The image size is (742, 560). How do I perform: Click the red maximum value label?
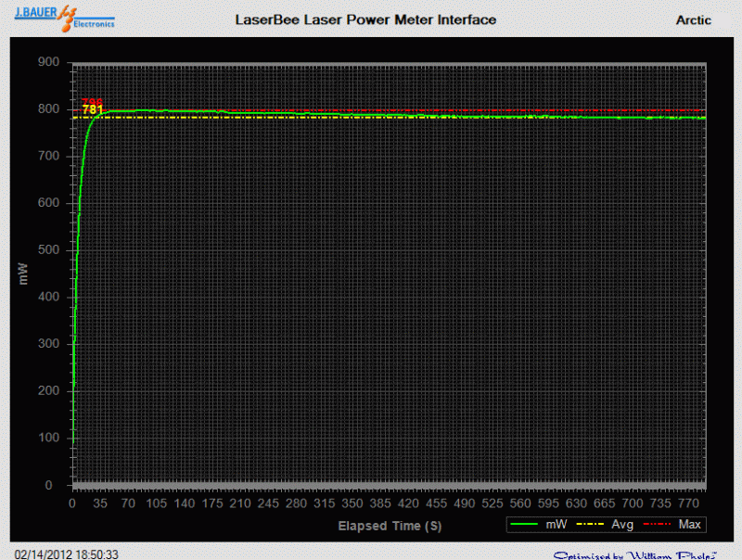click(92, 102)
